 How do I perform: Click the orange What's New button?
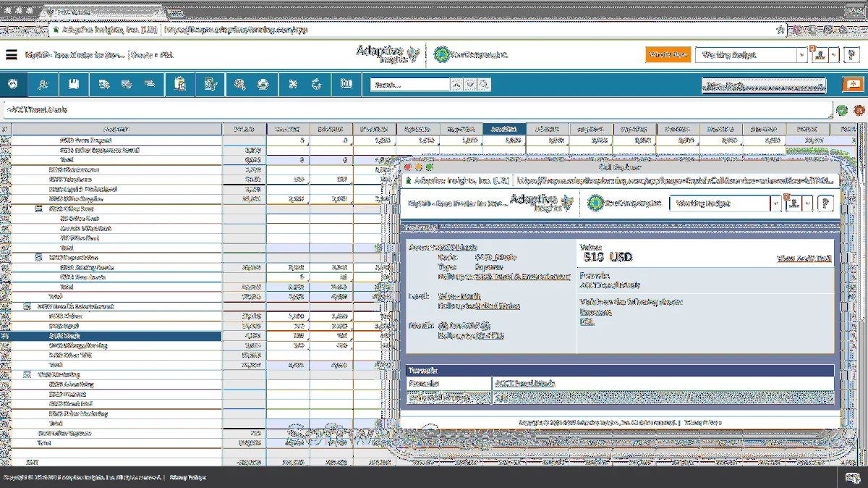coord(668,54)
